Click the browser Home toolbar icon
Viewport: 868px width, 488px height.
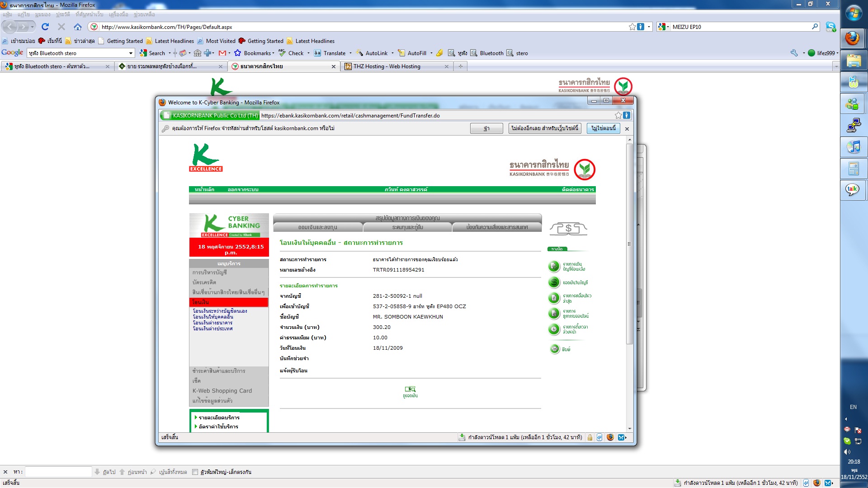(78, 27)
